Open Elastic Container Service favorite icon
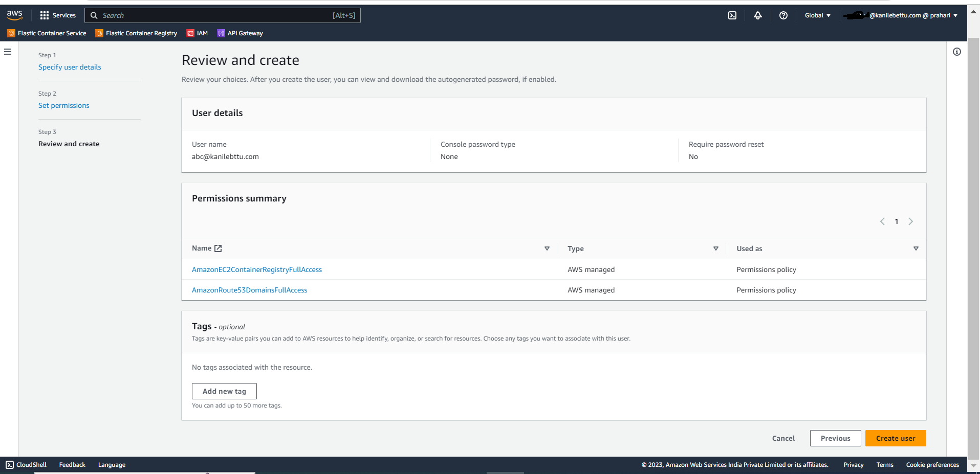Screen dimensions: 980x474 11,33
